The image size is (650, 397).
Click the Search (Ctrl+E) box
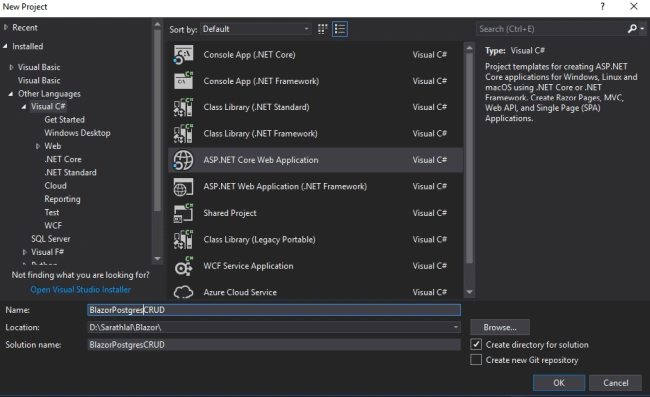coord(551,29)
